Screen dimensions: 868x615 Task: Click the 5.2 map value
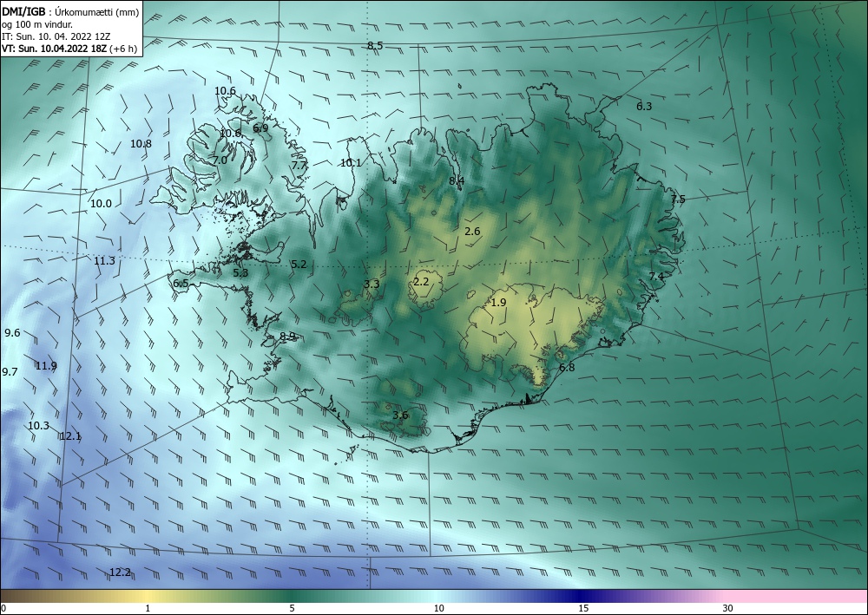(299, 265)
